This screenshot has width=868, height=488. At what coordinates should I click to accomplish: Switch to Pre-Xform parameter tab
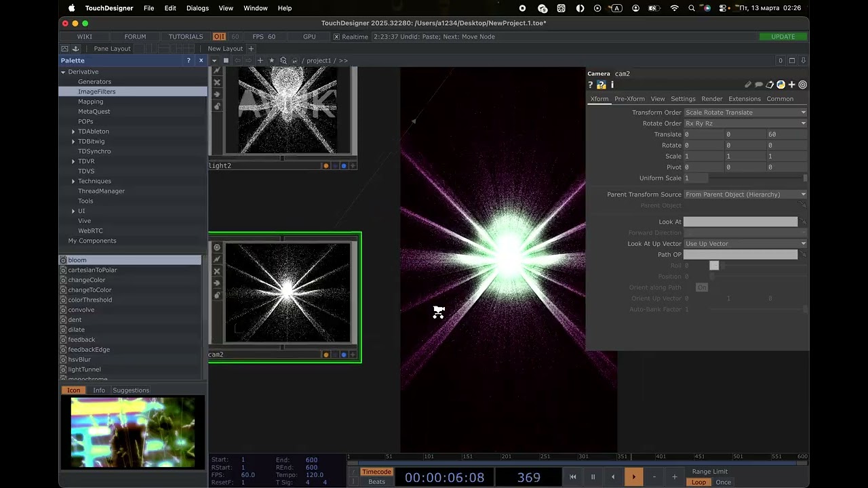click(629, 99)
